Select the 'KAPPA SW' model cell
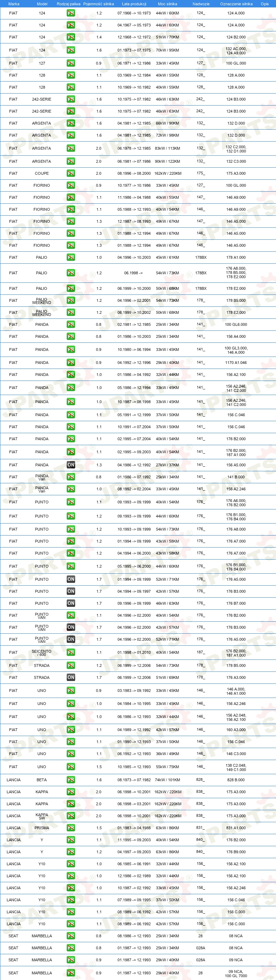Image resolution: width=276 pixels, height=980 pixels. click(42, 816)
